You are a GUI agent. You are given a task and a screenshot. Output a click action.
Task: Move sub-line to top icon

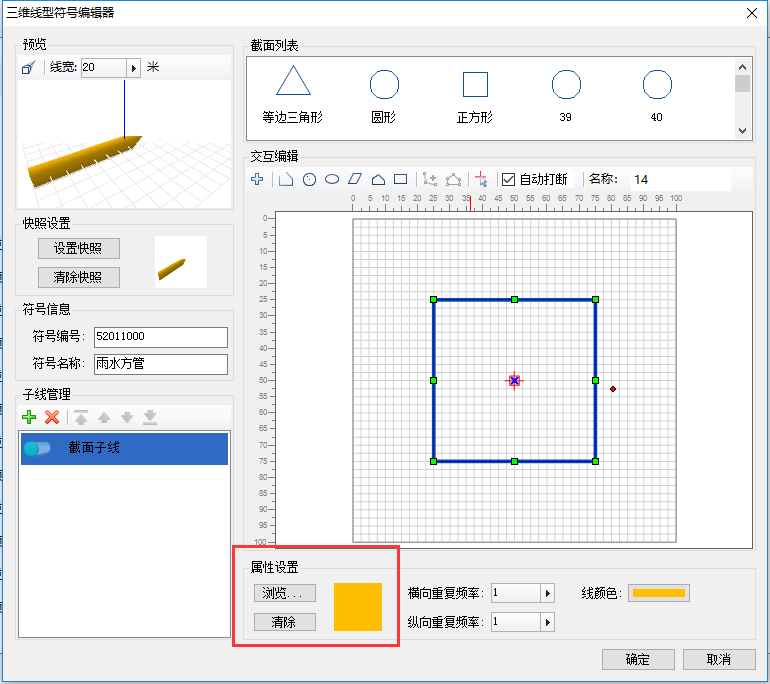[81, 417]
